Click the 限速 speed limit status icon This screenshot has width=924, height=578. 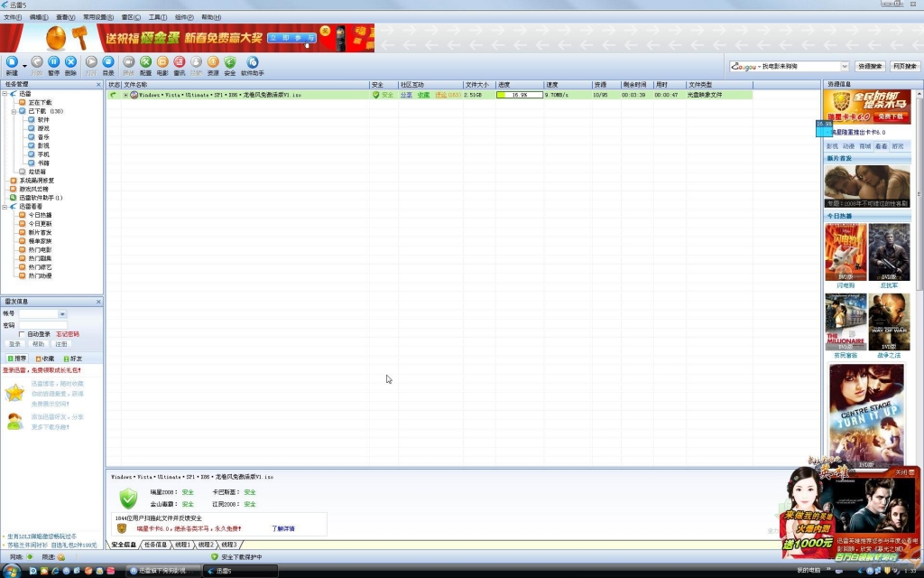(61, 556)
